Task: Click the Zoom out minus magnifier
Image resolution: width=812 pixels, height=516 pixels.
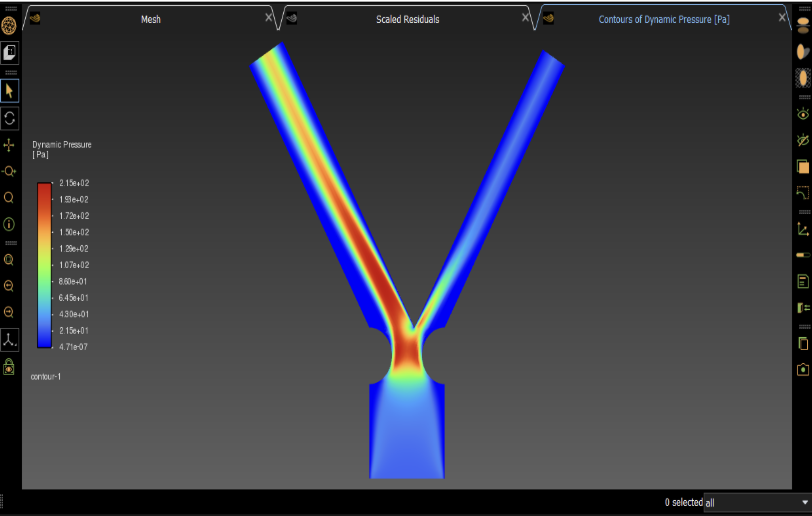Action: point(9,312)
